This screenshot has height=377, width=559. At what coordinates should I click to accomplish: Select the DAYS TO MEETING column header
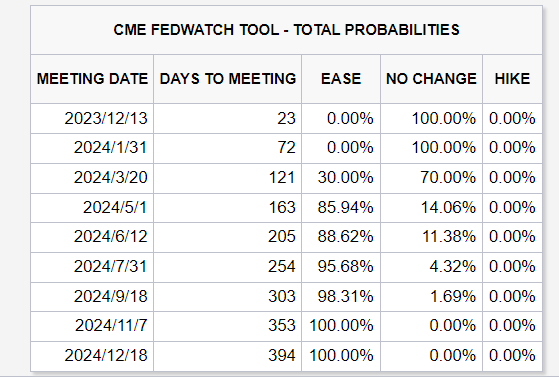227,79
